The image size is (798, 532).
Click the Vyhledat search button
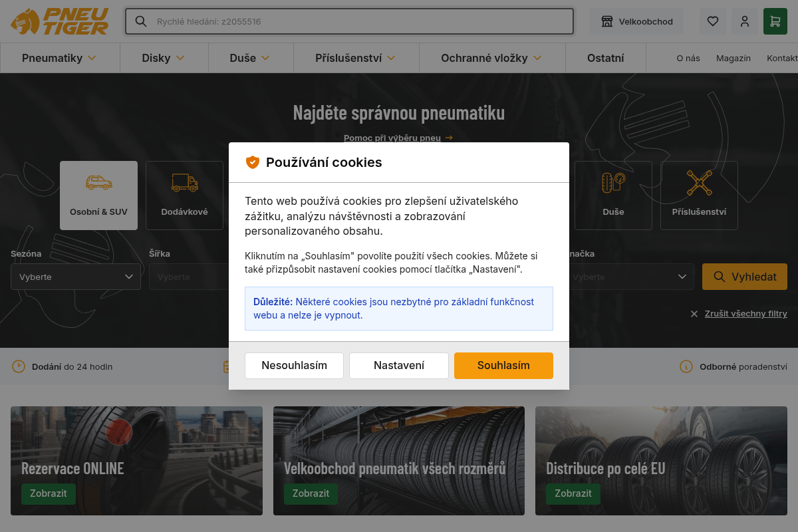pos(745,277)
